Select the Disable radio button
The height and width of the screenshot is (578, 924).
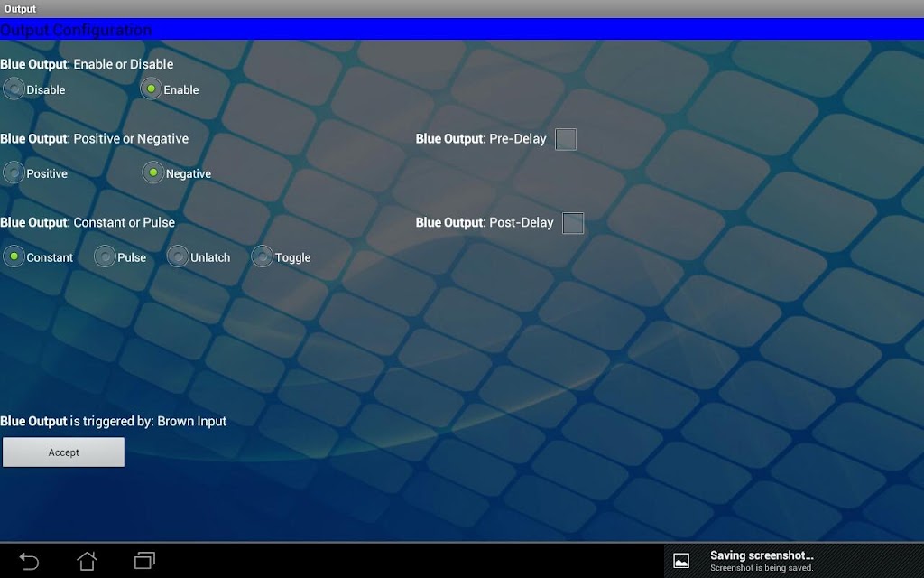[14, 89]
